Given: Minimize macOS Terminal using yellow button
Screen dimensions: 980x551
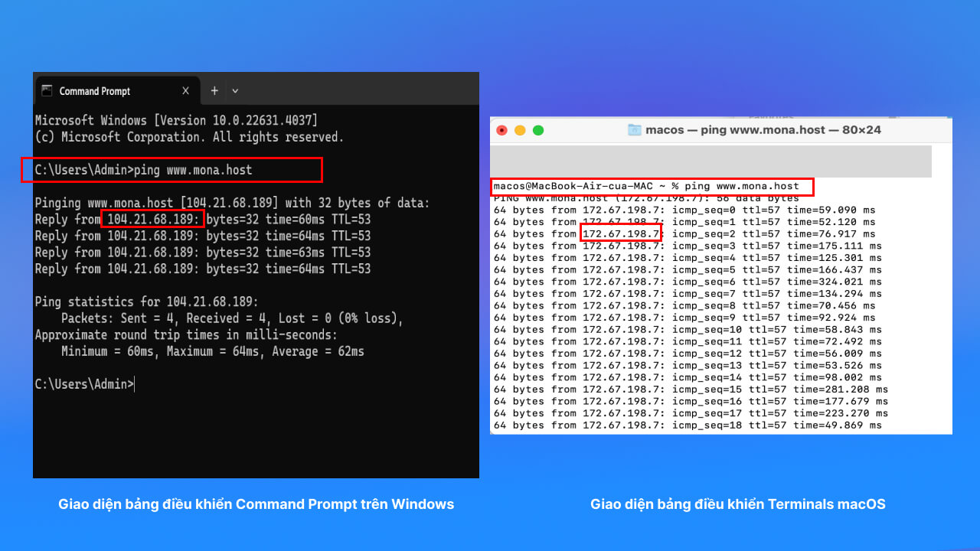Looking at the screenshot, I should (x=520, y=130).
